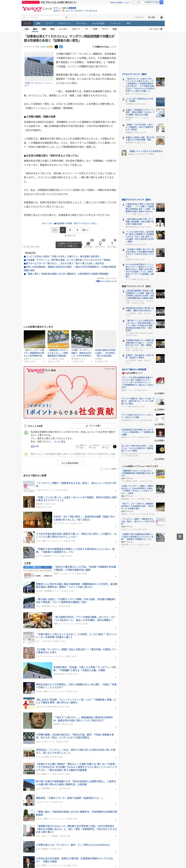Open the comment count bubble showing 64
The width and height of the screenshot is (186, 868).
(43, 47)
